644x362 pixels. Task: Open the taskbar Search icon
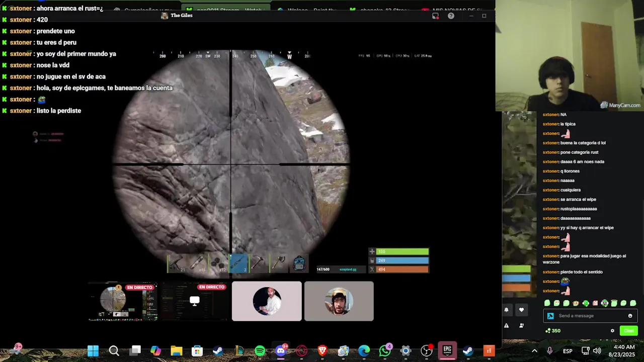point(114,350)
